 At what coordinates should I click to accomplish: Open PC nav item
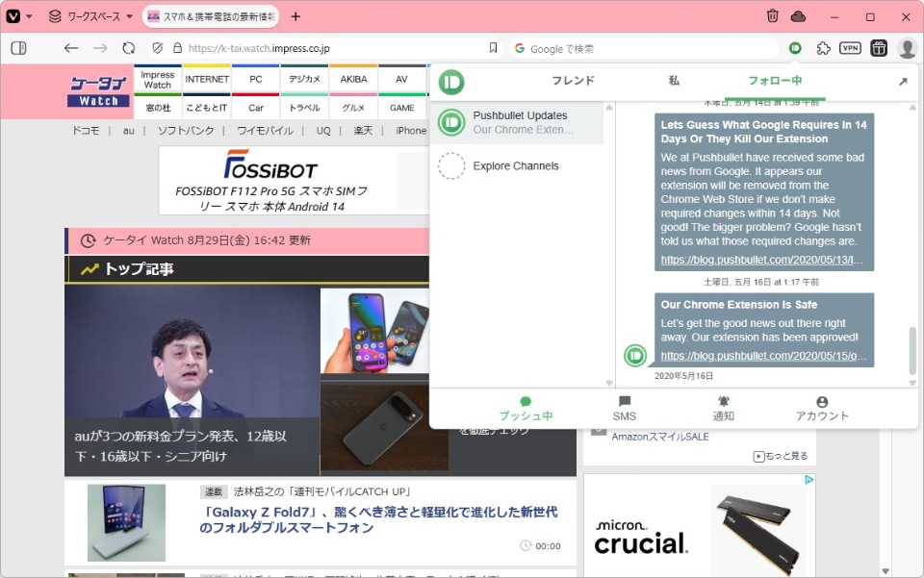(x=256, y=80)
